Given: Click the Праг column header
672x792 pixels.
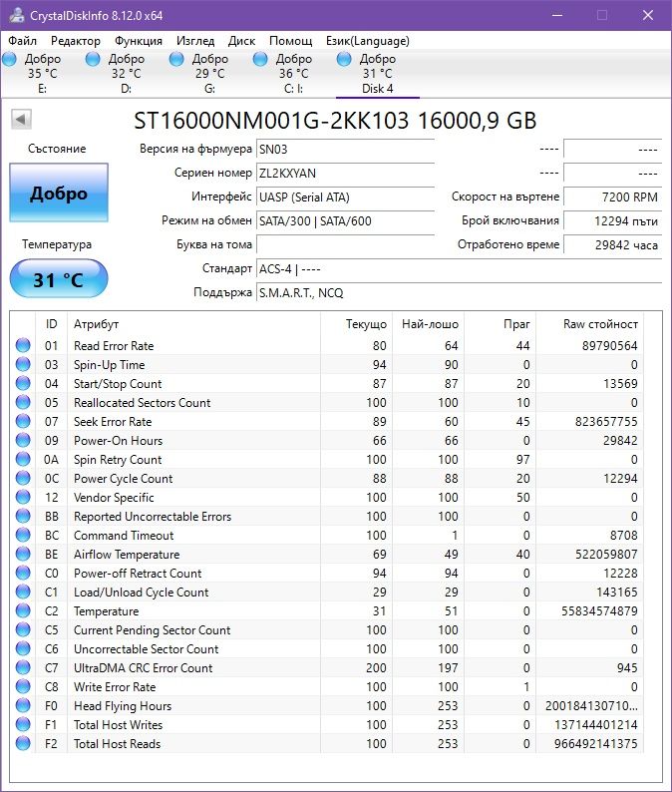Looking at the screenshot, I should click(x=500, y=324).
